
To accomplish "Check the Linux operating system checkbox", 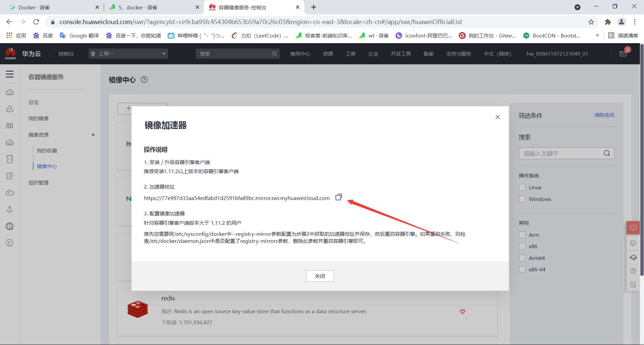I will tap(522, 187).
